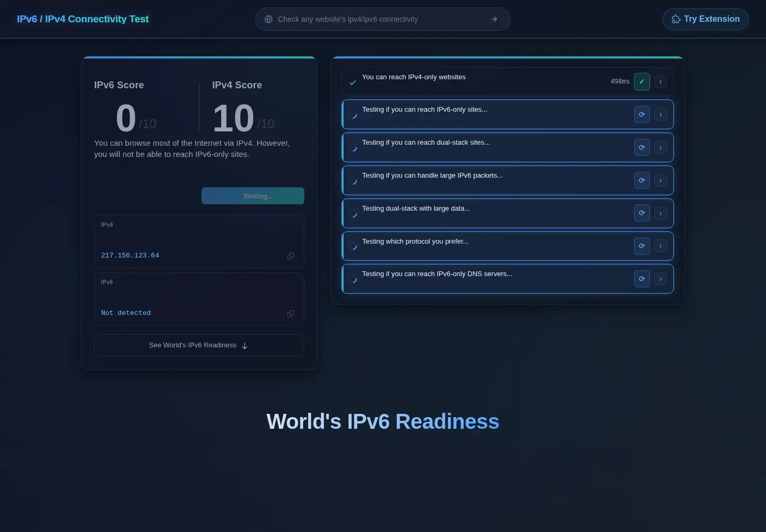Retry the dual-stack sites test
Image resolution: width=766 pixels, height=532 pixels.
[642, 147]
